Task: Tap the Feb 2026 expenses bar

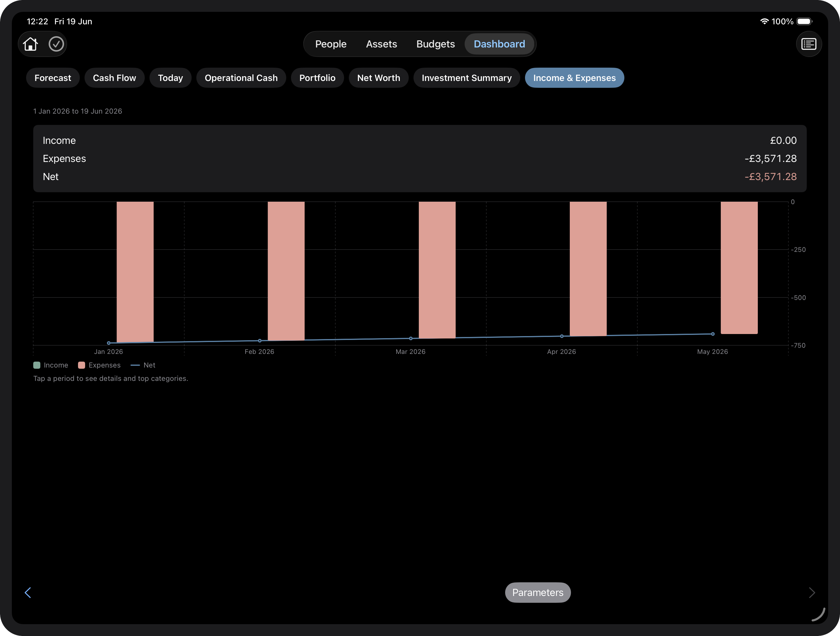Action: (x=286, y=271)
